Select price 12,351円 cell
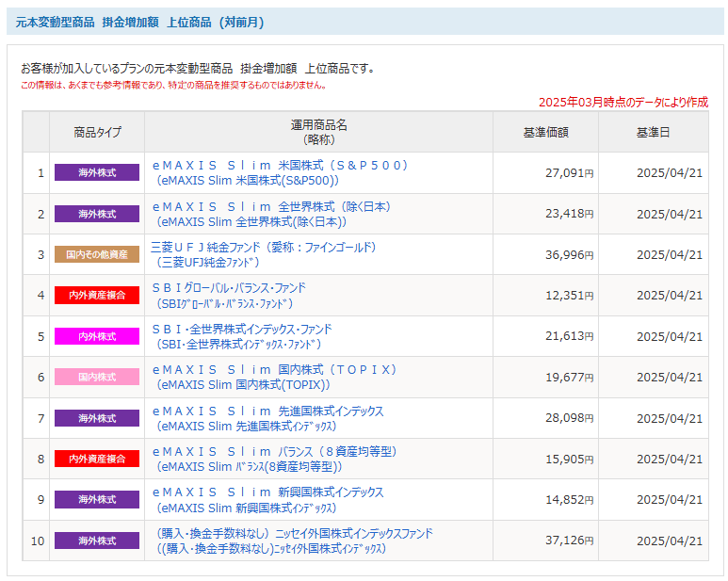 tap(545, 295)
